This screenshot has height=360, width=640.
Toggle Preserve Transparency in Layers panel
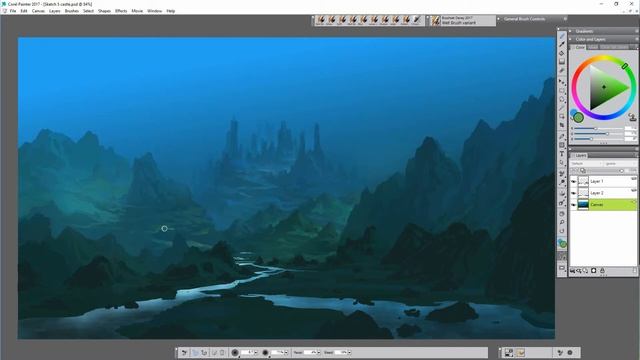[573, 171]
